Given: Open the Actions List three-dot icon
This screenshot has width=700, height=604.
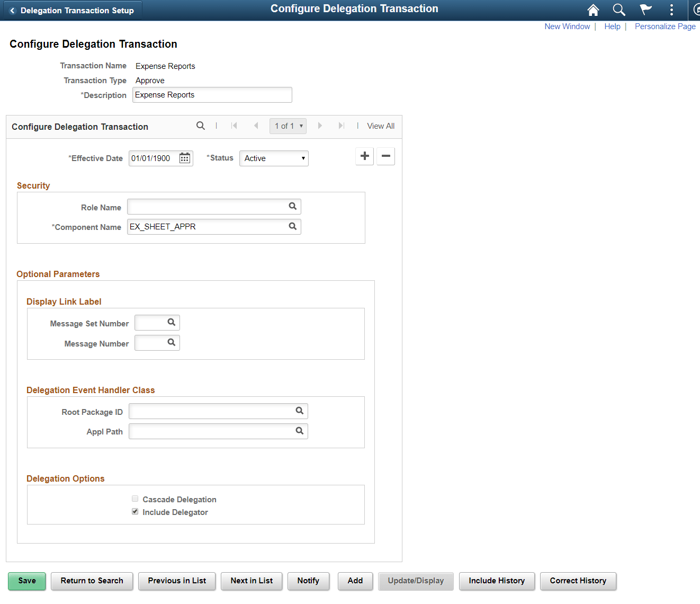Looking at the screenshot, I should pyautogui.click(x=671, y=10).
